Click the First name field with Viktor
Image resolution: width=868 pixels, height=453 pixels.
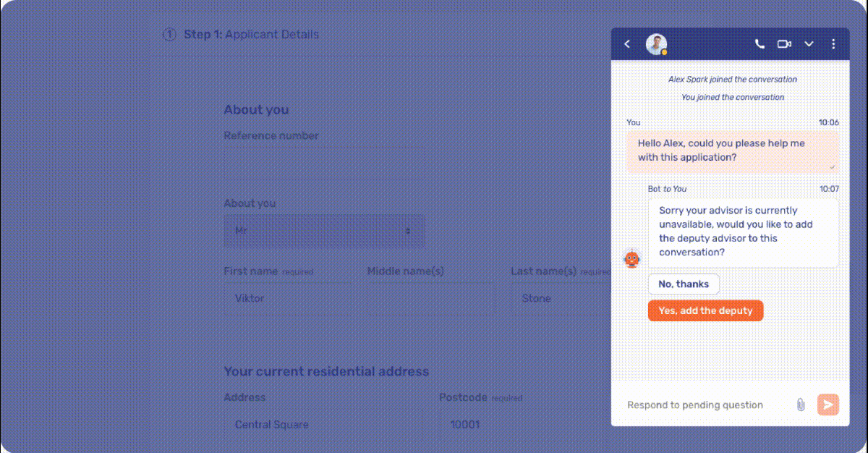(288, 298)
